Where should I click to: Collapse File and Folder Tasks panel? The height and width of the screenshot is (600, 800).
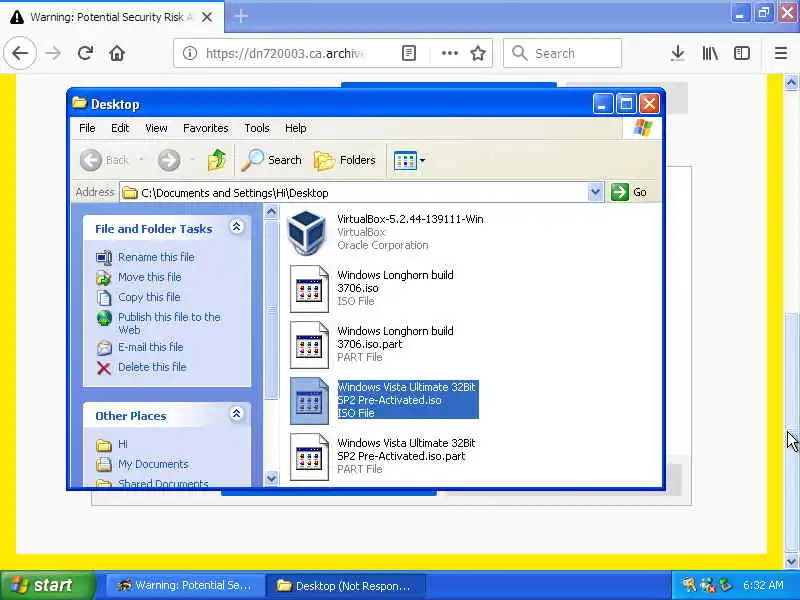[236, 227]
